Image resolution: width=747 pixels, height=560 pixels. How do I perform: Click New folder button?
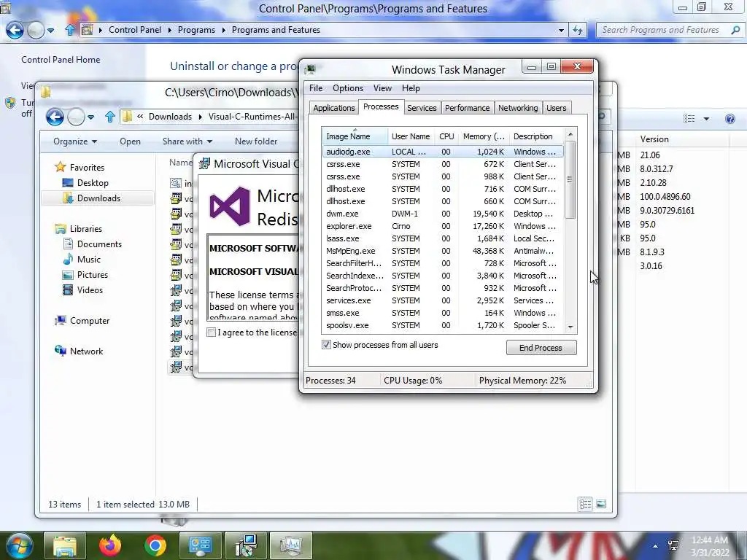(x=256, y=141)
